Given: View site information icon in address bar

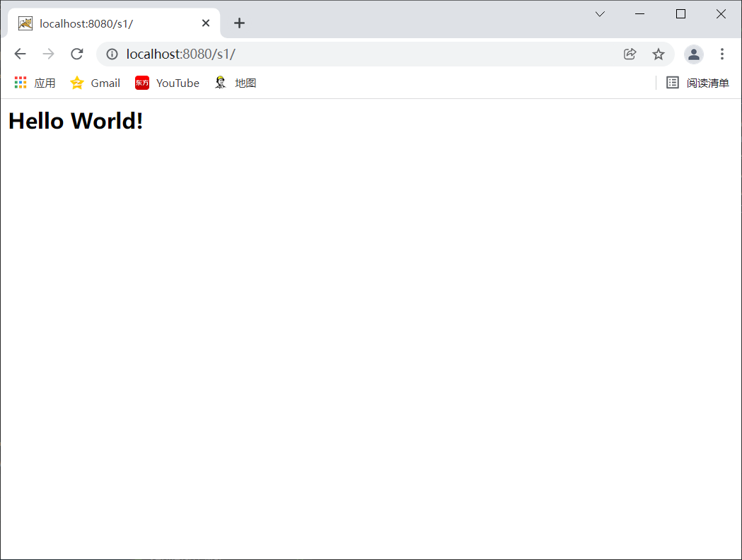Looking at the screenshot, I should (112, 54).
